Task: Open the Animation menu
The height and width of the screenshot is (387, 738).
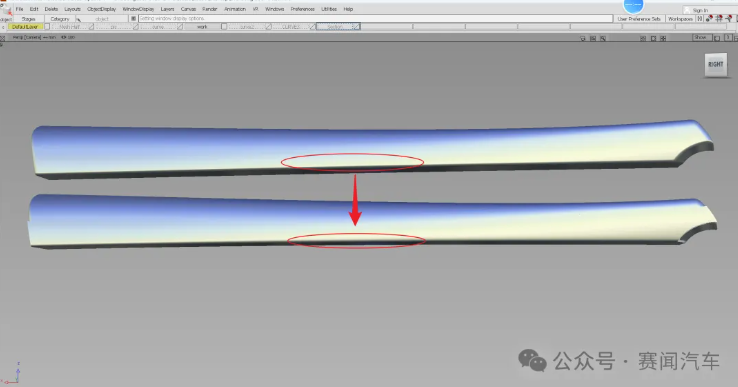Action: (x=235, y=9)
